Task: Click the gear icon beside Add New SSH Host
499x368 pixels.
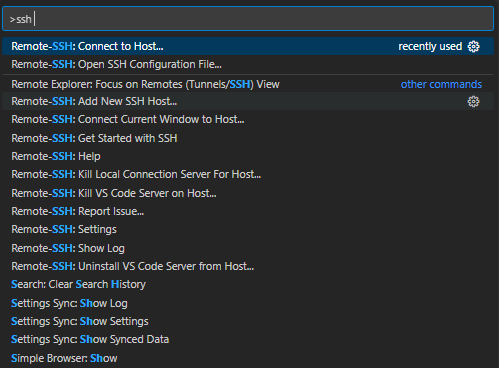Action: [x=473, y=102]
